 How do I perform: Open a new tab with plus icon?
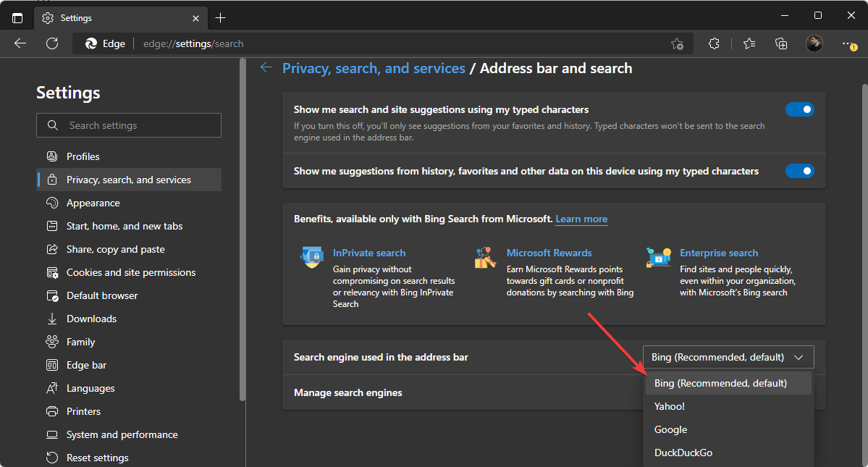pyautogui.click(x=220, y=17)
